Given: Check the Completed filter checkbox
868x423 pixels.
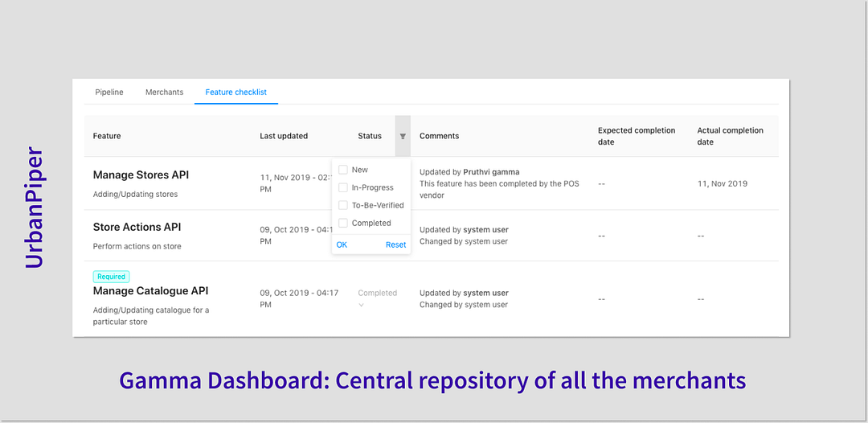Looking at the screenshot, I should pos(343,223).
